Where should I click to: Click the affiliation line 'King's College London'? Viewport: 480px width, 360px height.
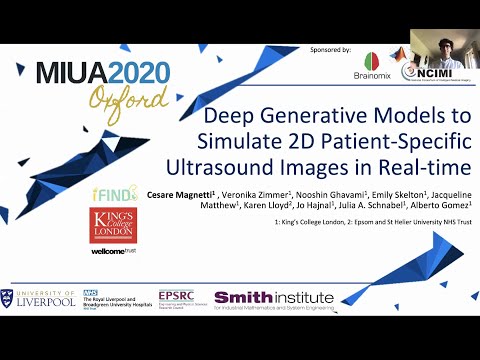[313, 222]
